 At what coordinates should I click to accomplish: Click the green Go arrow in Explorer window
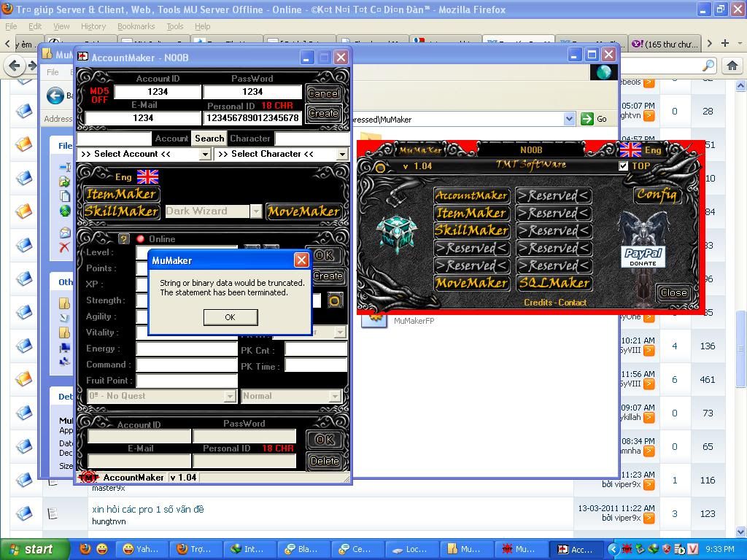587,119
